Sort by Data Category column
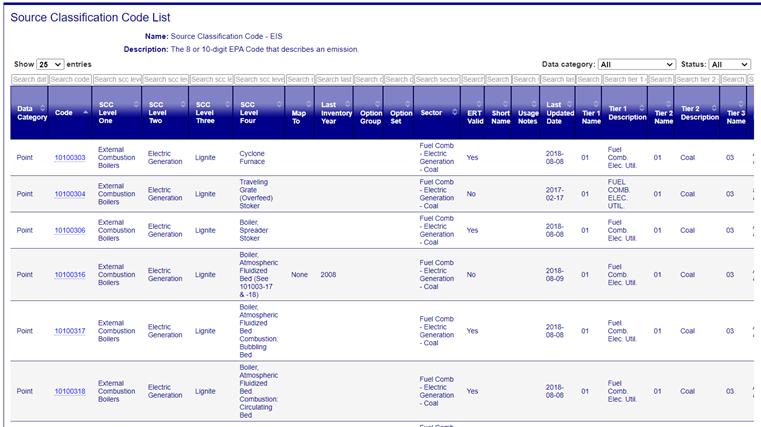Screen dimensions: 761x427 [x=29, y=113]
